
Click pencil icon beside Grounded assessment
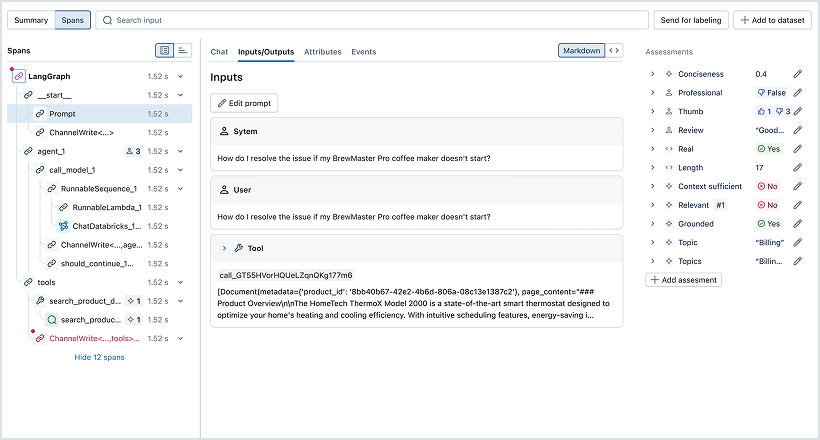tap(797, 224)
